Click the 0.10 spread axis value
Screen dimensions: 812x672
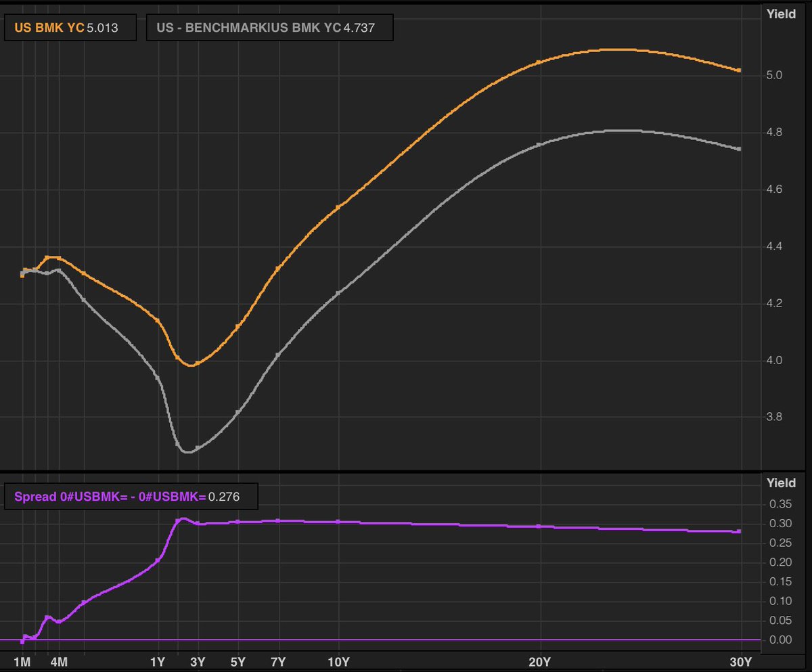[x=780, y=601]
